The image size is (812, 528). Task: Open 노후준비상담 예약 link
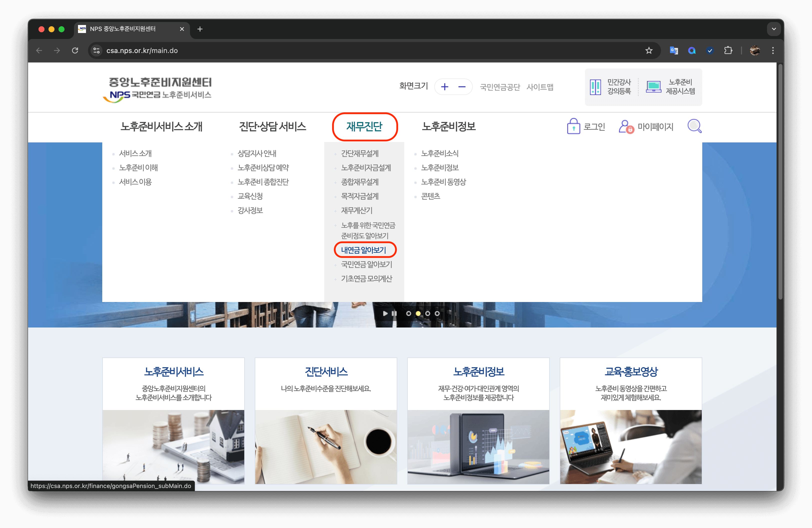coord(263,167)
